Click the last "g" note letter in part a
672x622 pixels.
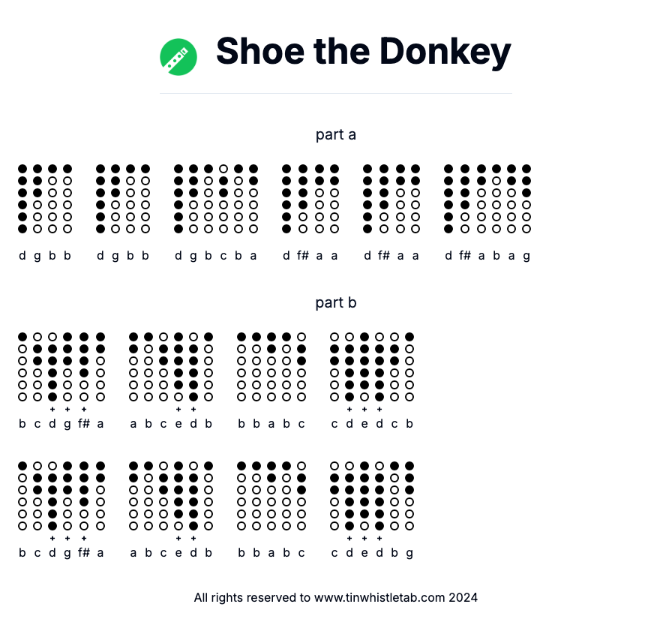(526, 256)
